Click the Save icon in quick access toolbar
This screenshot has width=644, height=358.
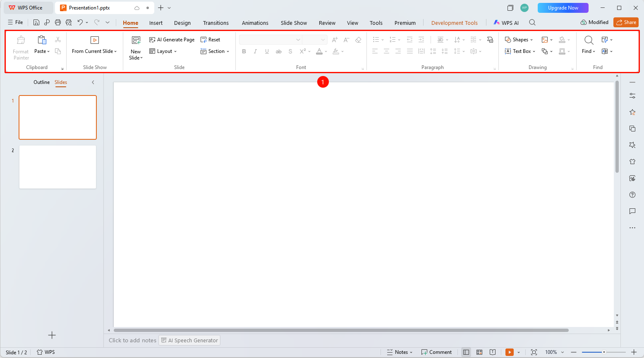pos(36,22)
